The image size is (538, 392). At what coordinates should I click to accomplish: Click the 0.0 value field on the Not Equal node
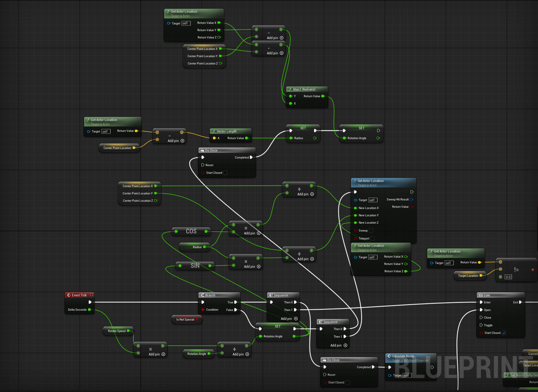click(x=508, y=277)
